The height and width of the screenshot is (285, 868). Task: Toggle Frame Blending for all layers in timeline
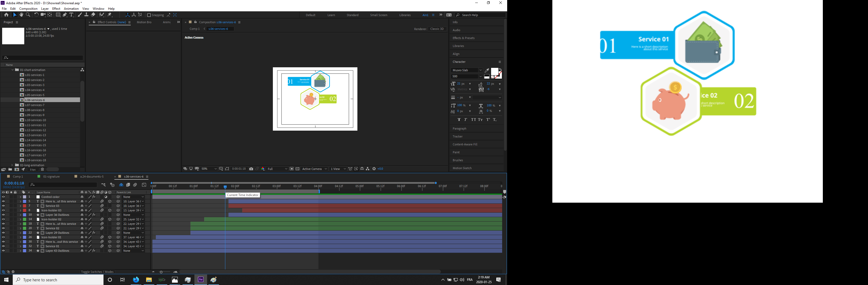(128, 185)
